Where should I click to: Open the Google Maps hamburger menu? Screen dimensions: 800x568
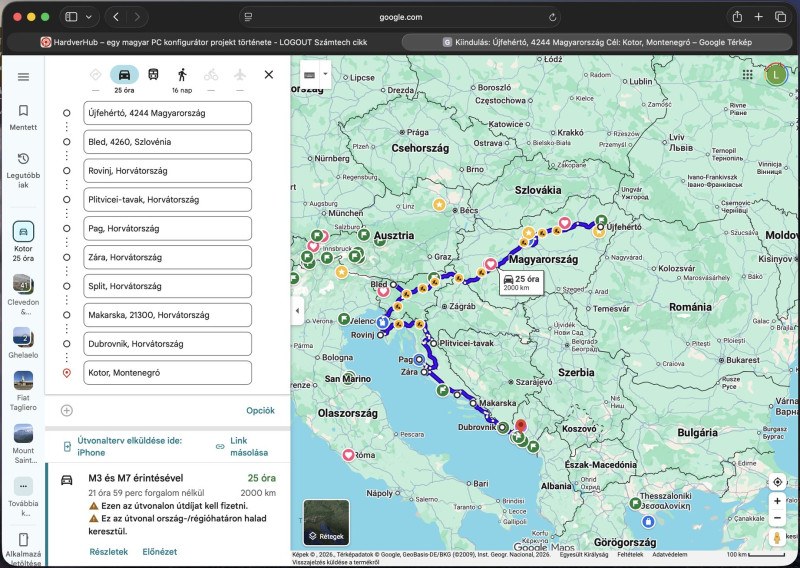coord(23,77)
